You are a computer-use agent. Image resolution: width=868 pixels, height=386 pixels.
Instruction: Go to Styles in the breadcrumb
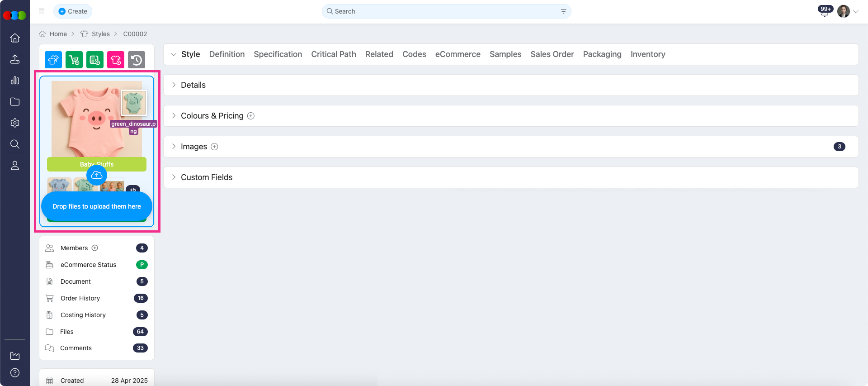tap(100, 34)
